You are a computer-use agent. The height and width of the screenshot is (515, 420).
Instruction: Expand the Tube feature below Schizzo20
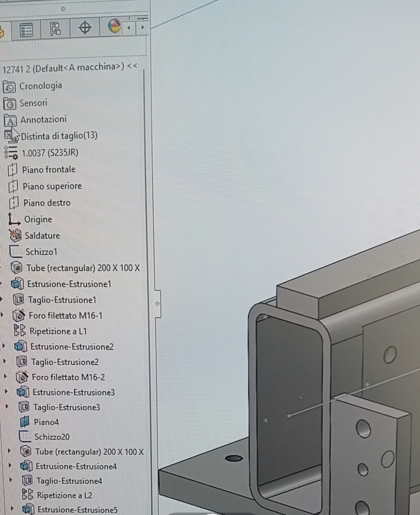click(x=9, y=451)
